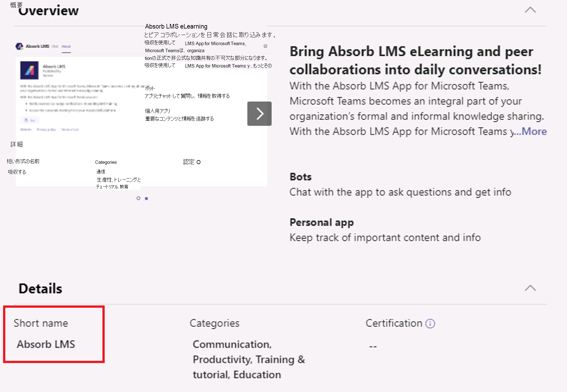Click "Chat with the app to ask questions" text
The image size is (567, 392).
pyautogui.click(x=400, y=192)
